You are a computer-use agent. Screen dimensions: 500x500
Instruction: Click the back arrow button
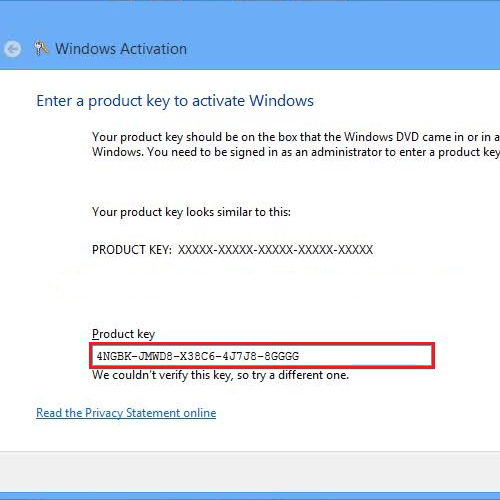coord(13,49)
